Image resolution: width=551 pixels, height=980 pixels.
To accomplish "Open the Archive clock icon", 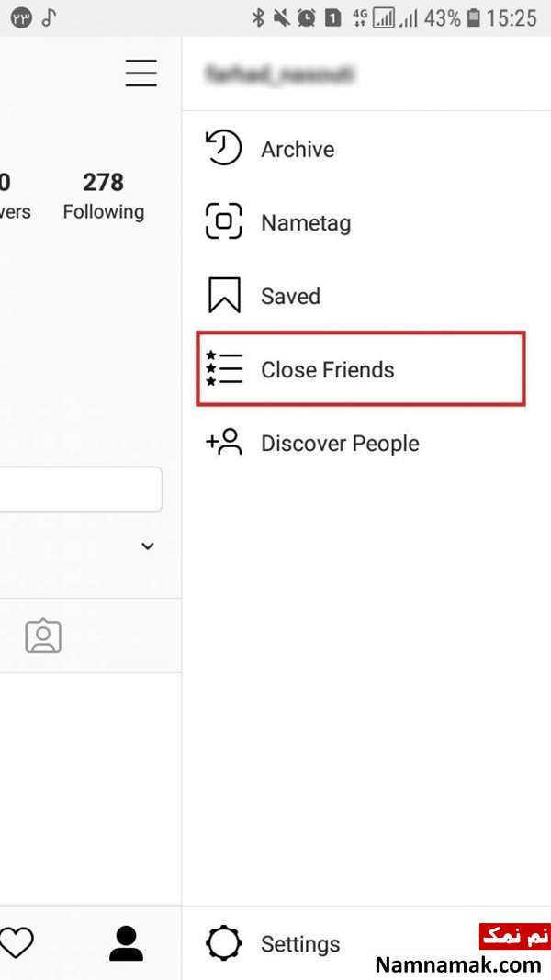I will tap(224, 148).
